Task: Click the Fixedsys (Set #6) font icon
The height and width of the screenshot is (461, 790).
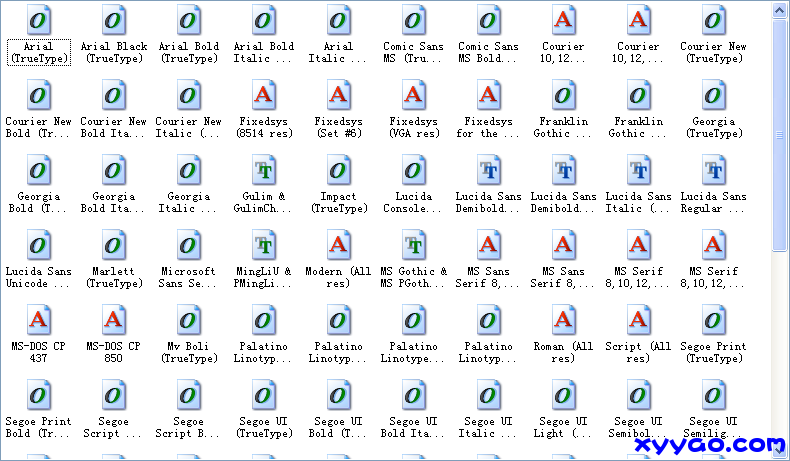Action: pyautogui.click(x=339, y=95)
